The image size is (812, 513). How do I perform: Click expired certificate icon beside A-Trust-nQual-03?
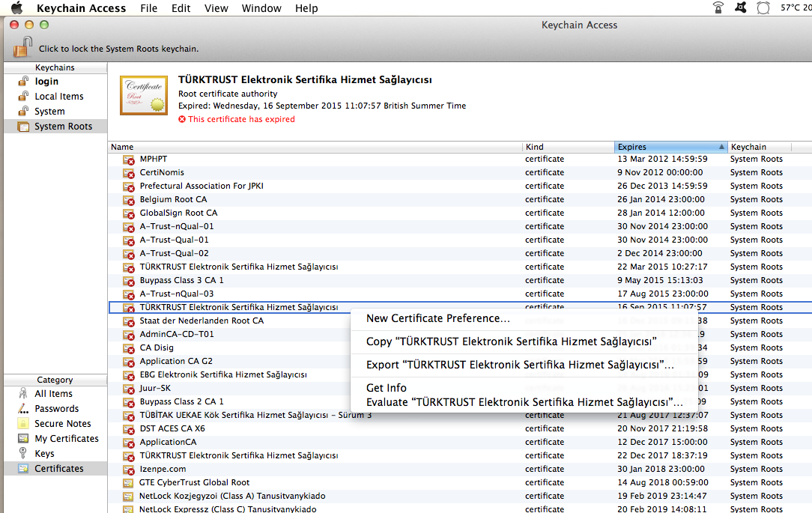[128, 294]
